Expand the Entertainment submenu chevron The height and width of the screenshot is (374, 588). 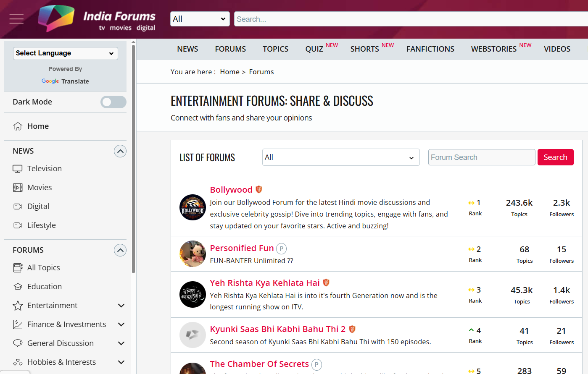point(121,306)
